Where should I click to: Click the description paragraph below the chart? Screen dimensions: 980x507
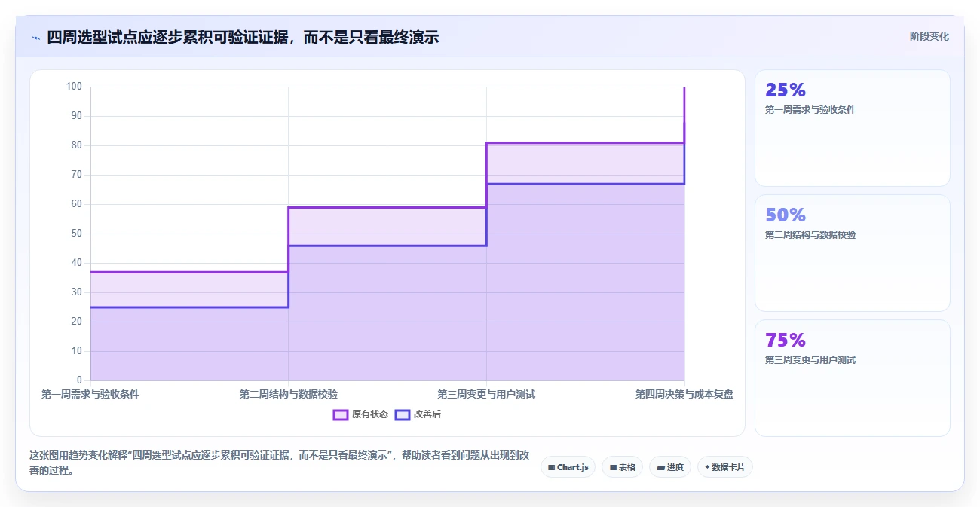279,463
